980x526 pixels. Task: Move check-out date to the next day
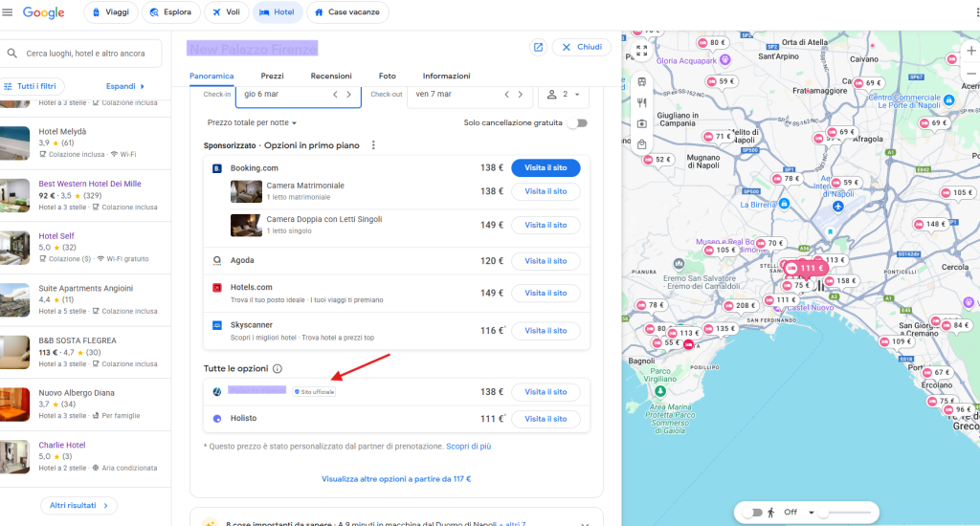[520, 95]
